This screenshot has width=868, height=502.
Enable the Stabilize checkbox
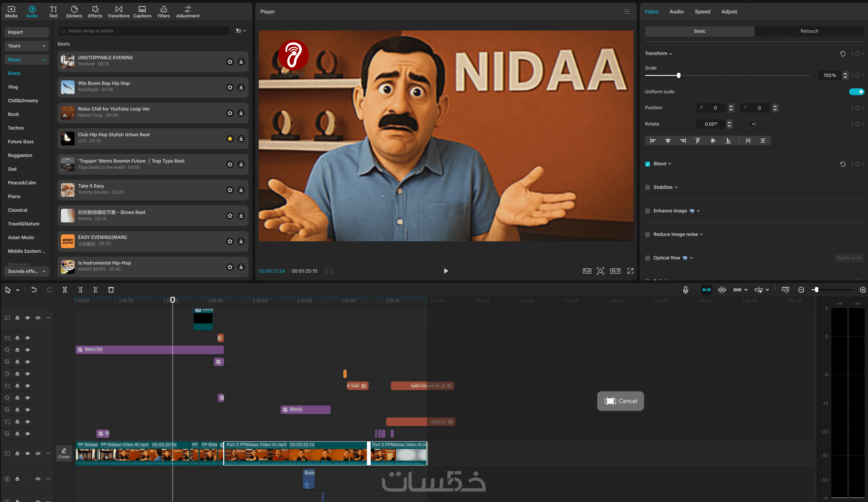tap(648, 187)
